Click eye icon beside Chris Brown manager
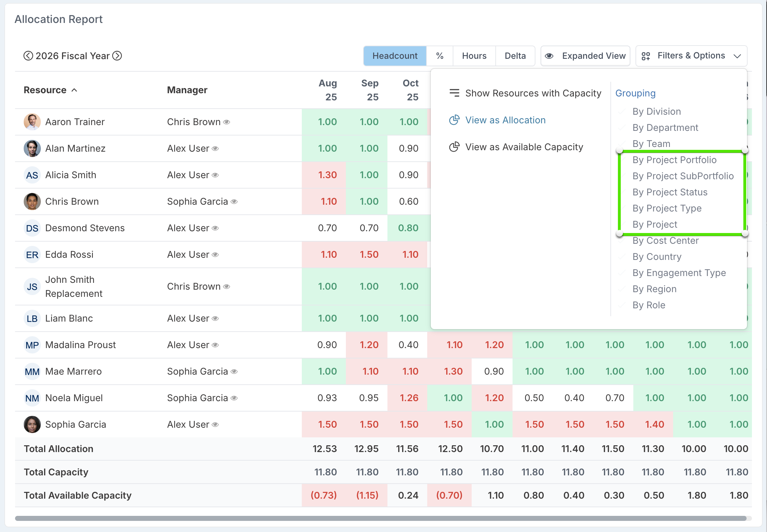 pos(227,122)
